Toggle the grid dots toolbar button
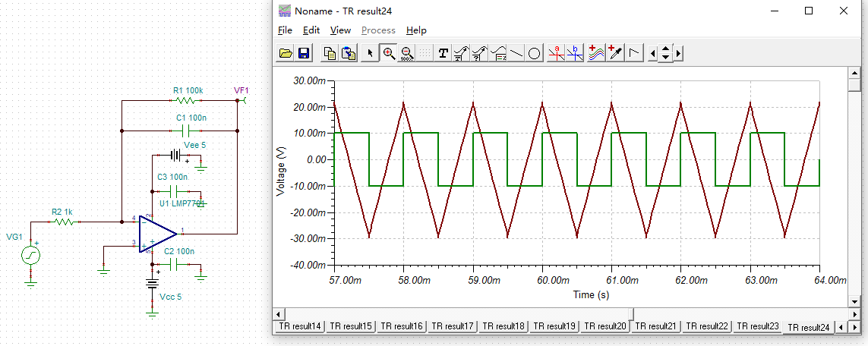This screenshot has height=346, width=868. coord(425,53)
